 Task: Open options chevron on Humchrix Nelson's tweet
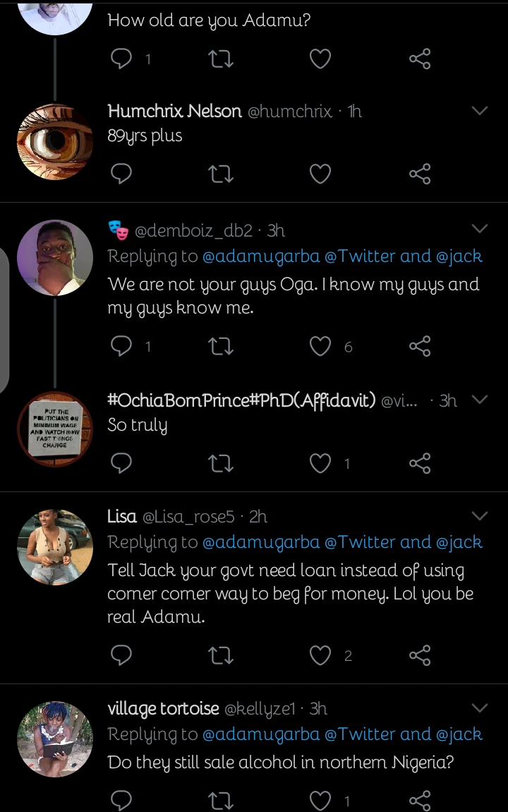480,112
